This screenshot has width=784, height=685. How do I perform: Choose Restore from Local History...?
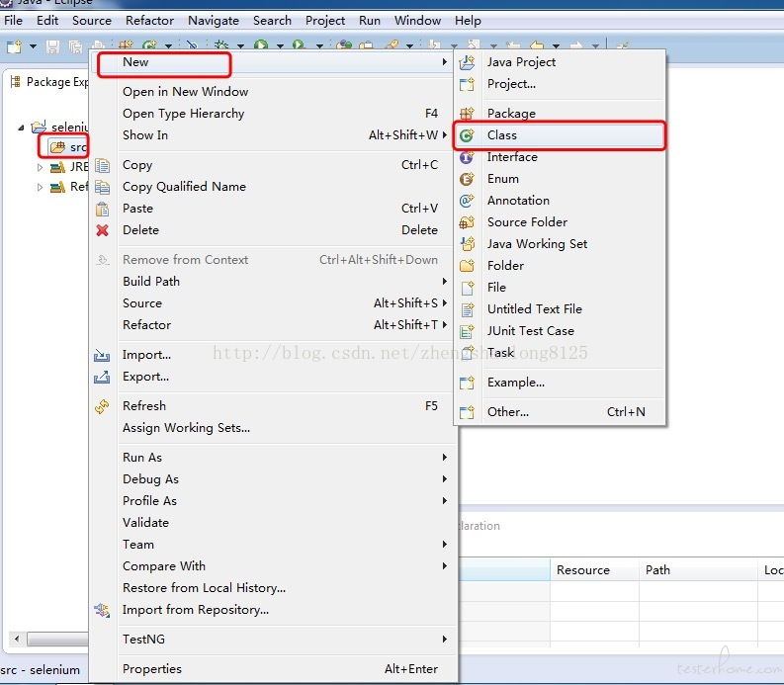(204, 588)
